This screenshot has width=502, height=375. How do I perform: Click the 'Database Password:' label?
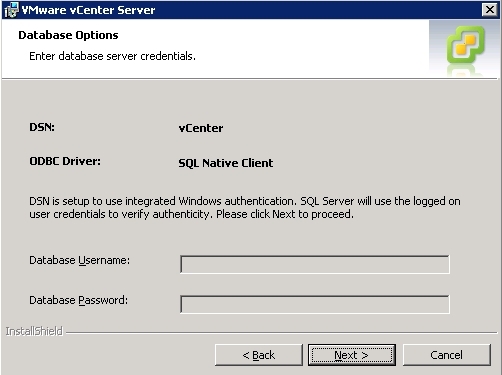[79, 300]
